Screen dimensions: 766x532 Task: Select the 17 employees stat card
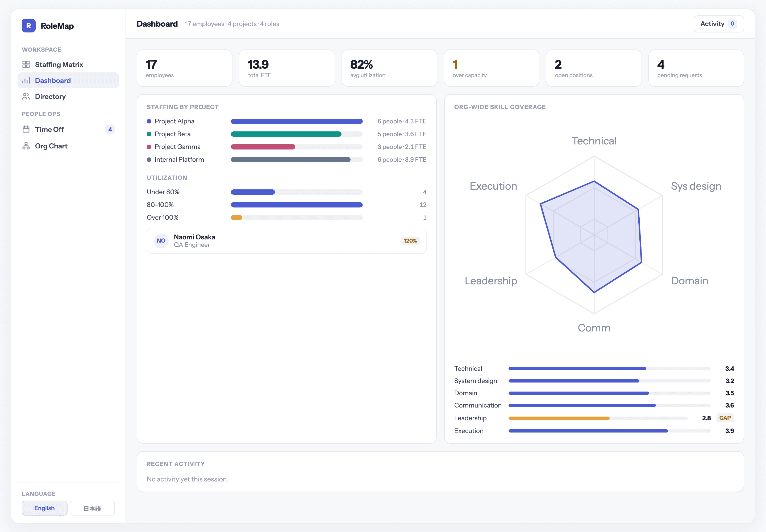click(x=185, y=68)
